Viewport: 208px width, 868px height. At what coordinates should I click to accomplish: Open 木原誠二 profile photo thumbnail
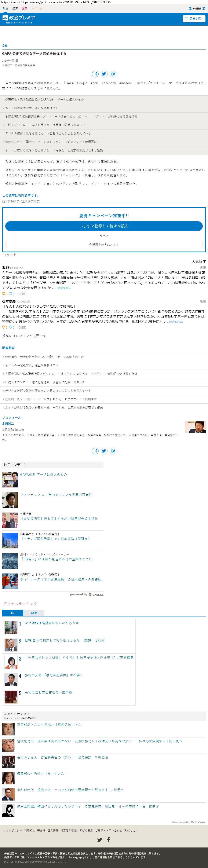[195, 427]
